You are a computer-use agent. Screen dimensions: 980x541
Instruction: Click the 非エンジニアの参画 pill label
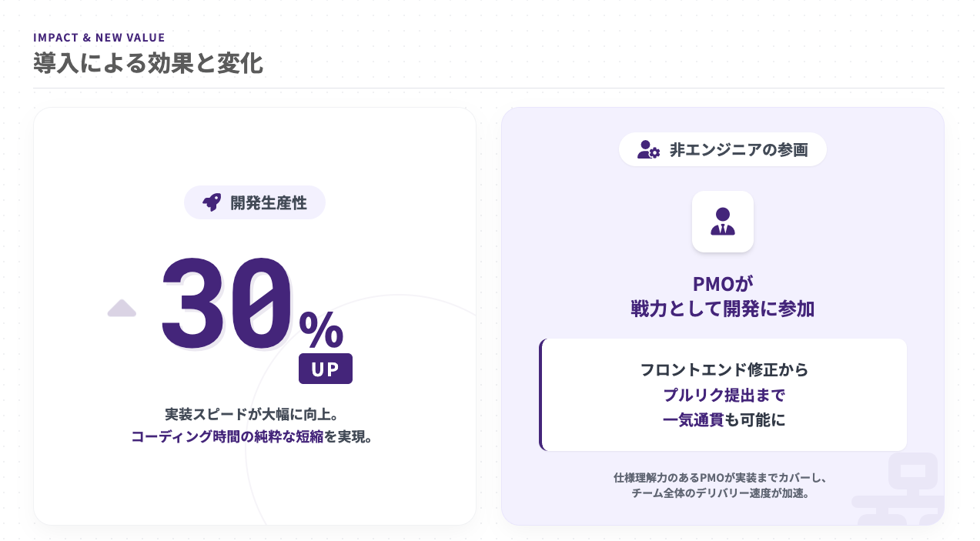[x=738, y=149]
